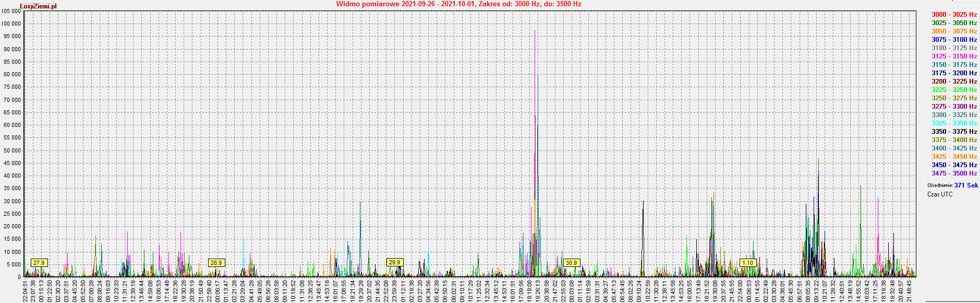Click the 3200 - 3225 Hz legend label

[x=954, y=81]
